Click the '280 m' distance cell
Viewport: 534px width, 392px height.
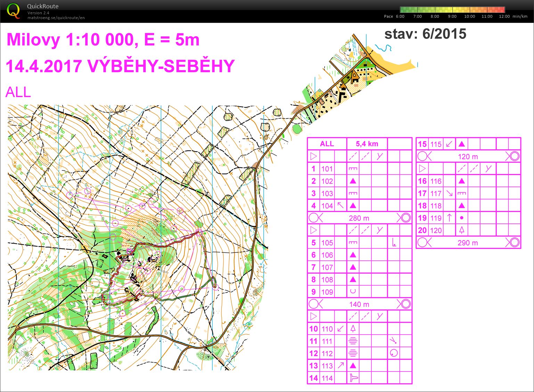(x=359, y=218)
